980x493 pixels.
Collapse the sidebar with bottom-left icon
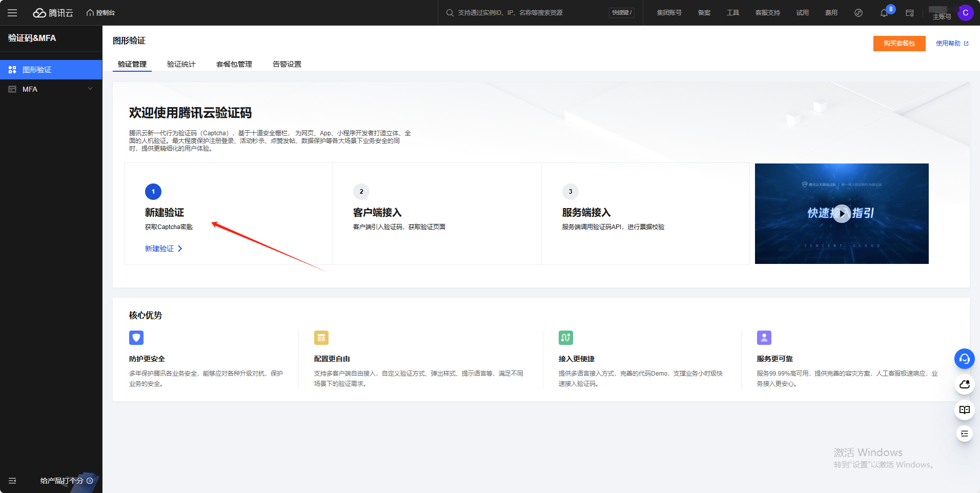pyautogui.click(x=12, y=481)
